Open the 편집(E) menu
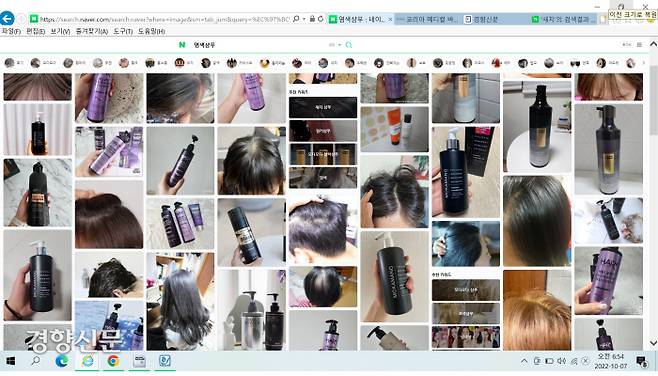658x376 pixels. 36,31
